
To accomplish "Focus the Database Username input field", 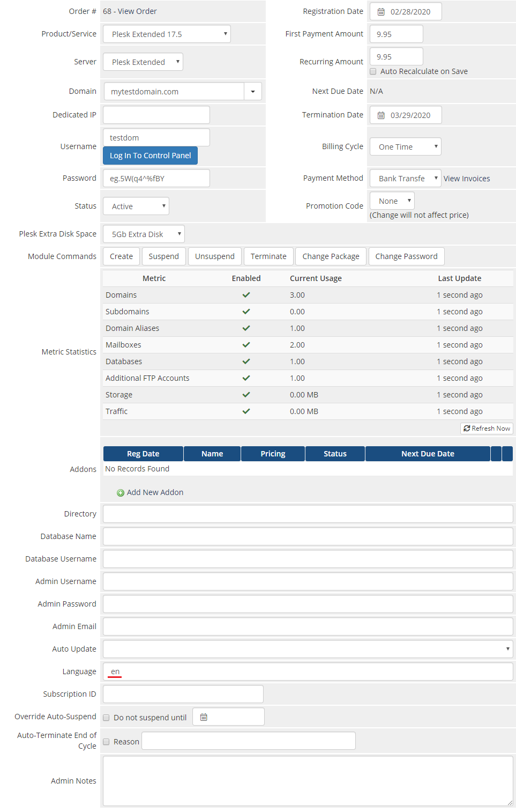I will click(308, 559).
